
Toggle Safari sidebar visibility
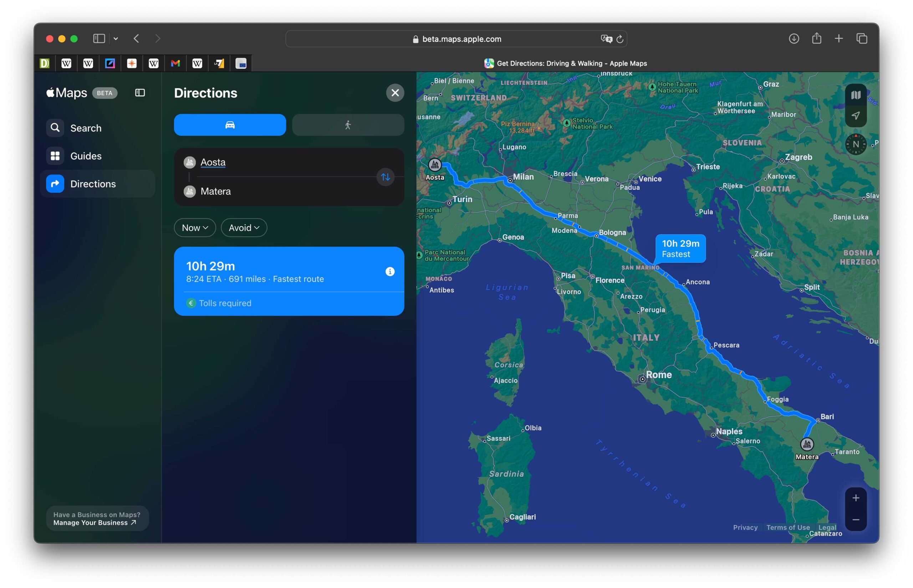pyautogui.click(x=99, y=39)
